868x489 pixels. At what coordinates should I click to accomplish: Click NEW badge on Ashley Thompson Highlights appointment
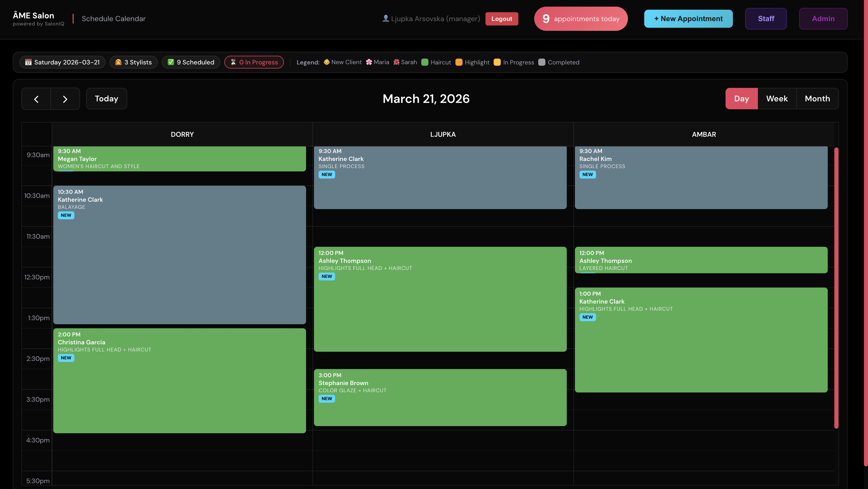pyautogui.click(x=327, y=277)
